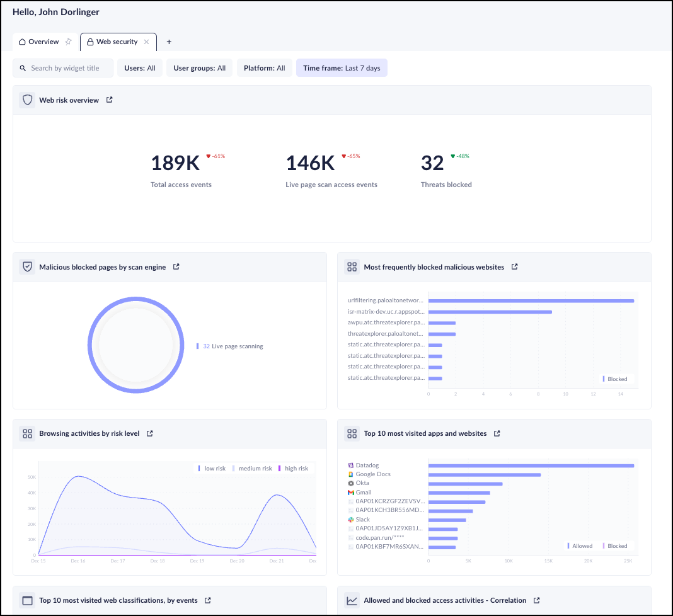
Task: Toggle high risk series in legend
Action: click(293, 469)
